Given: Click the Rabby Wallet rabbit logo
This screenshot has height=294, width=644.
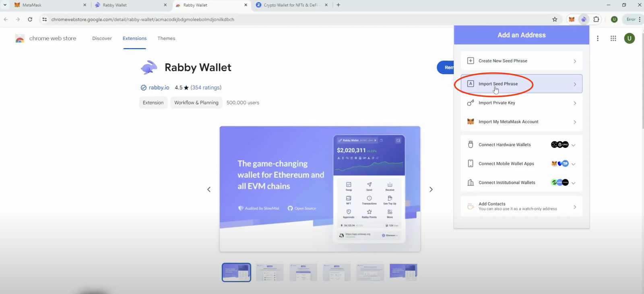Looking at the screenshot, I should [149, 68].
